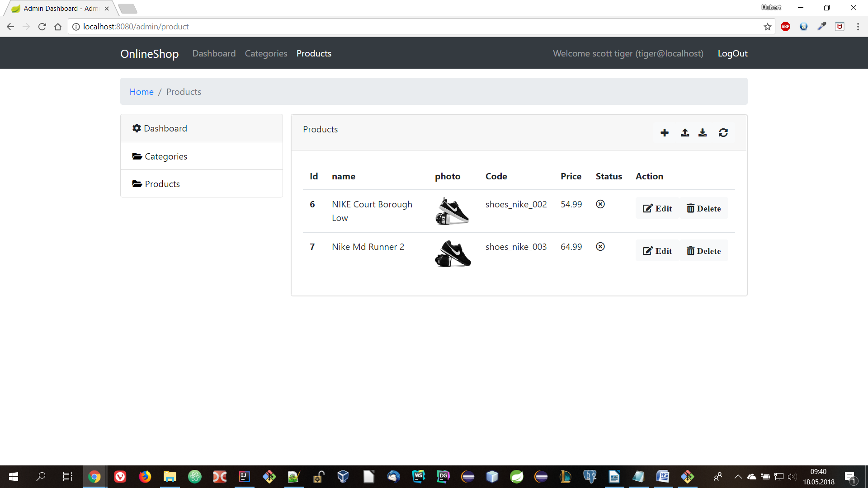The image size is (868, 488).
Task: Click the LogOut link
Action: (732, 53)
